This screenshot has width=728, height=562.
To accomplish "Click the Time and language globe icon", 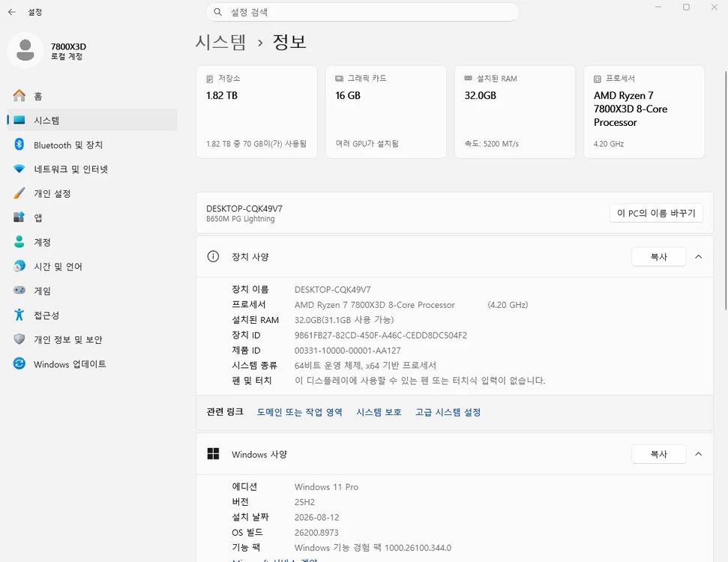I will [19, 266].
